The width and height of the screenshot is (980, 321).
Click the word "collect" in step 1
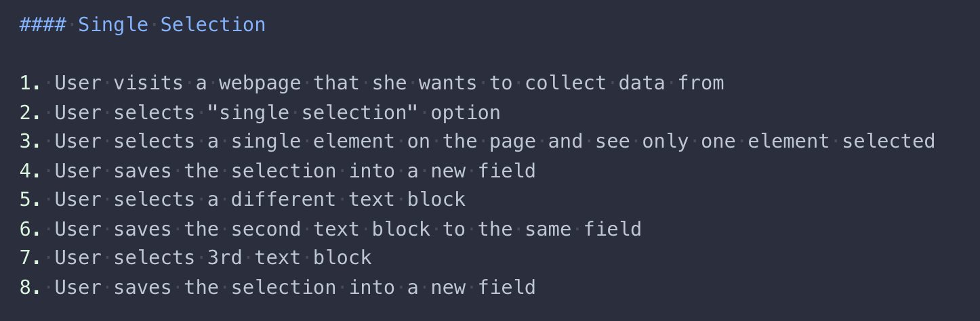566,83
